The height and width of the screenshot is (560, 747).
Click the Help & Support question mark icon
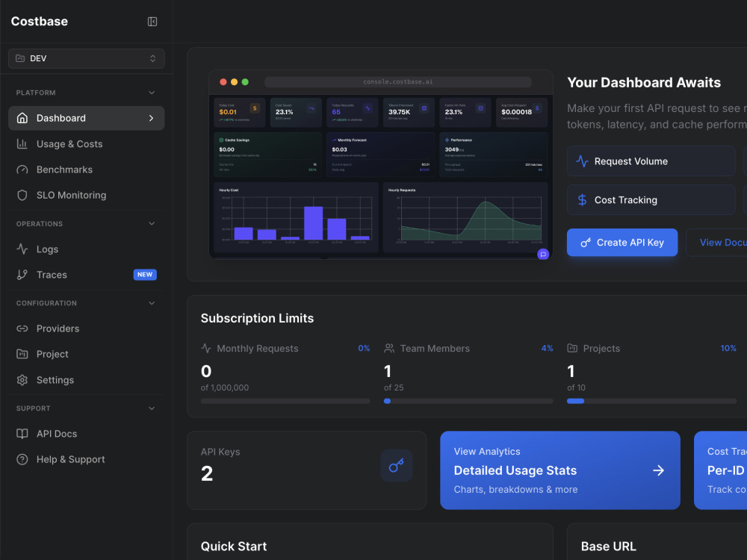click(x=22, y=459)
